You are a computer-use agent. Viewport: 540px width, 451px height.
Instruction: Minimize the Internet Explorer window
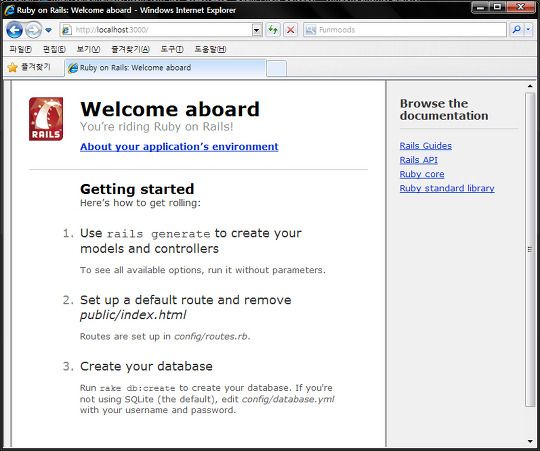[481, 7]
